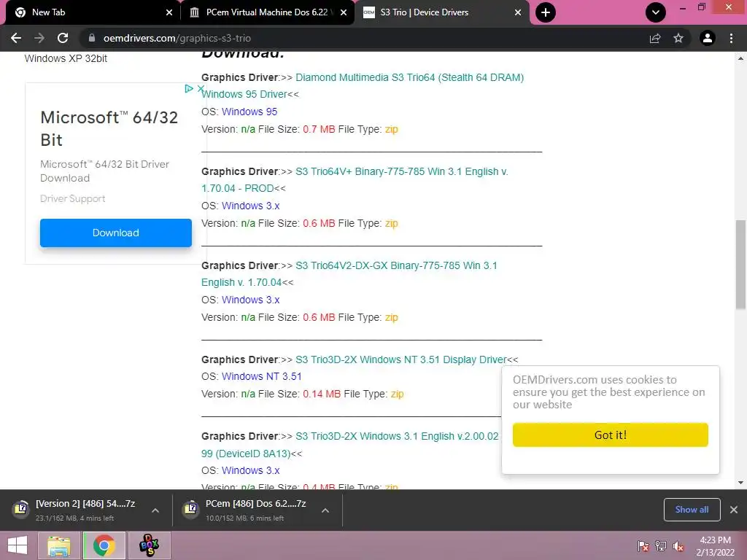Click the forward navigation arrow

(x=39, y=38)
